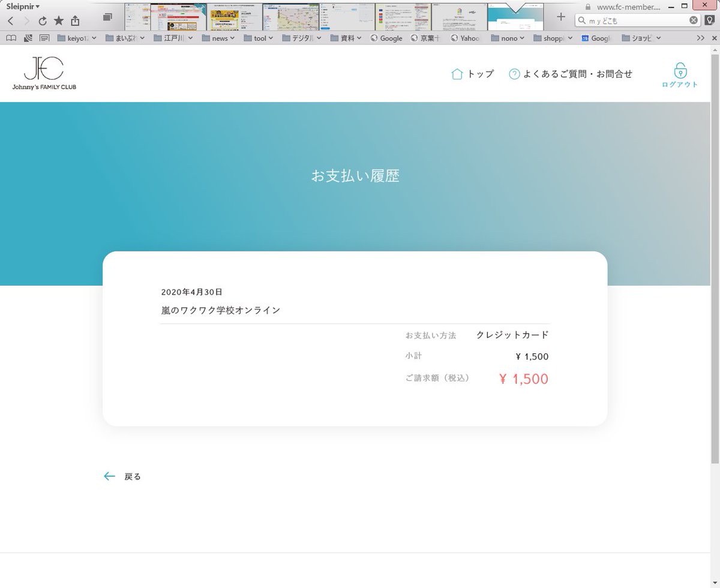The height and width of the screenshot is (588, 720).
Task: Click the red ¥ 1,500 billed amount
Action: tap(524, 379)
